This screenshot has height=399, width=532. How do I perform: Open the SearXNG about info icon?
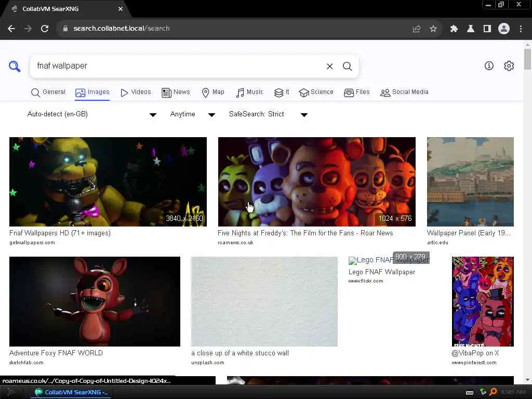coord(489,66)
